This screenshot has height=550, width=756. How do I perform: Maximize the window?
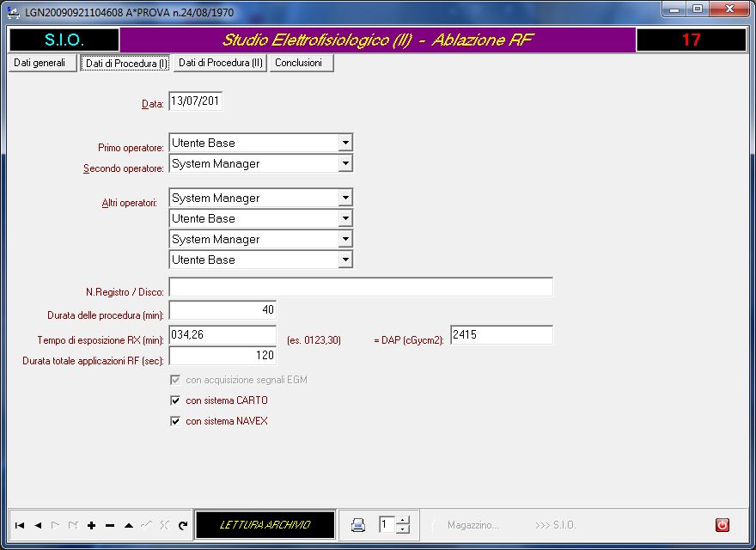point(698,9)
